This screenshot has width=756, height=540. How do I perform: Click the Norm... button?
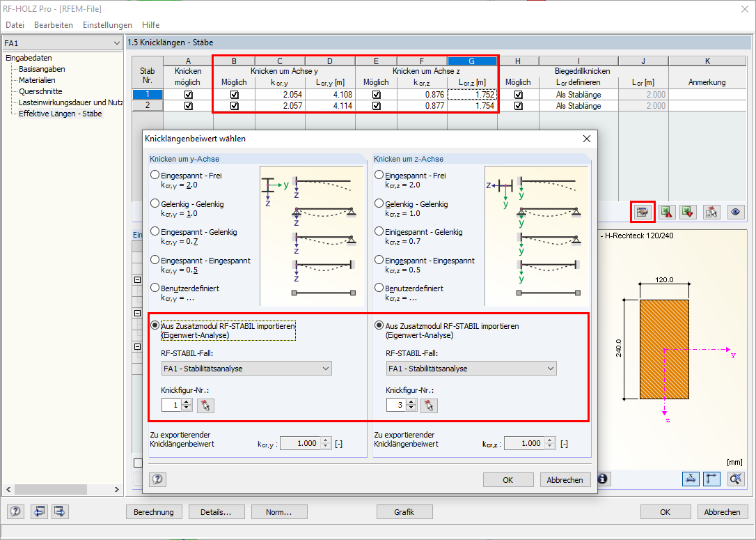click(x=278, y=511)
